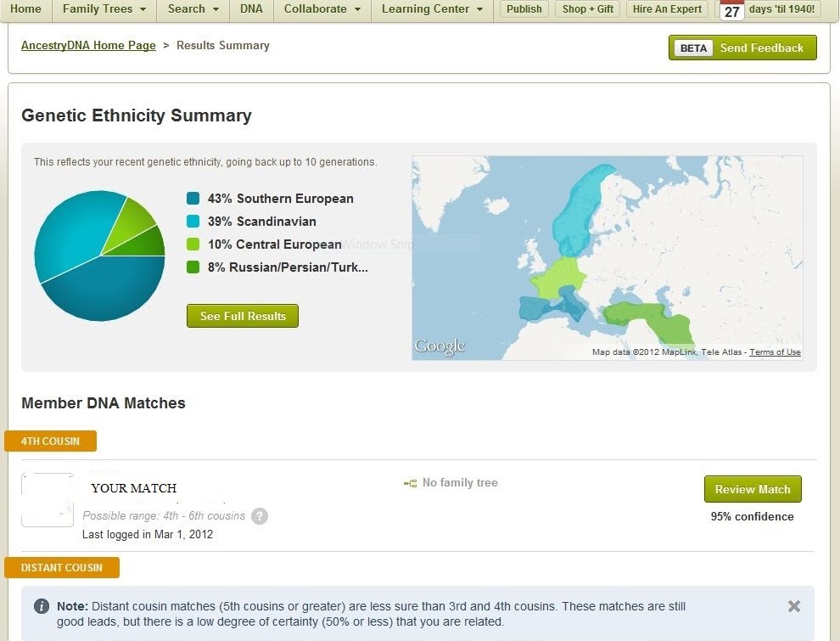Dismiss the distant cousin note
This screenshot has width=840, height=641.
pyautogui.click(x=794, y=606)
